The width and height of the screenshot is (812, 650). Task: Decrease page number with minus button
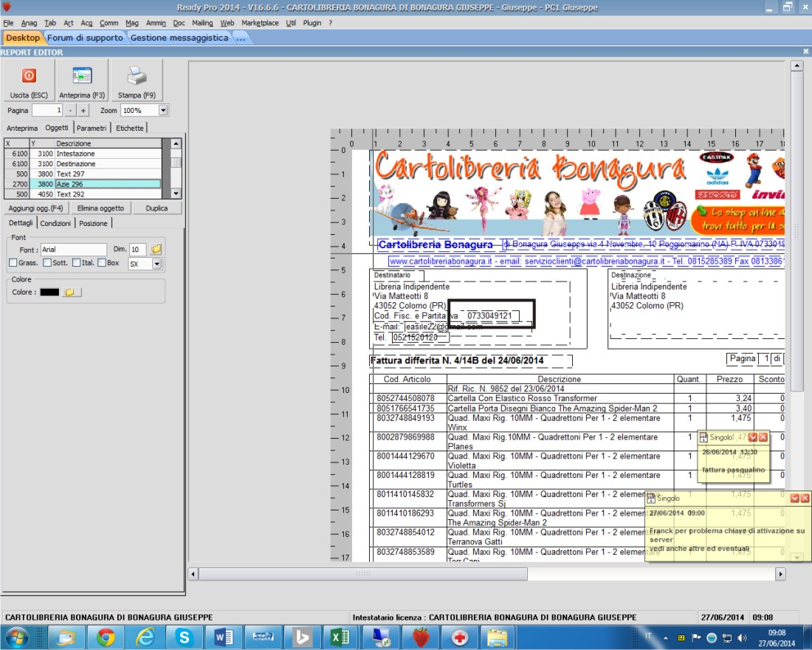click(x=70, y=110)
